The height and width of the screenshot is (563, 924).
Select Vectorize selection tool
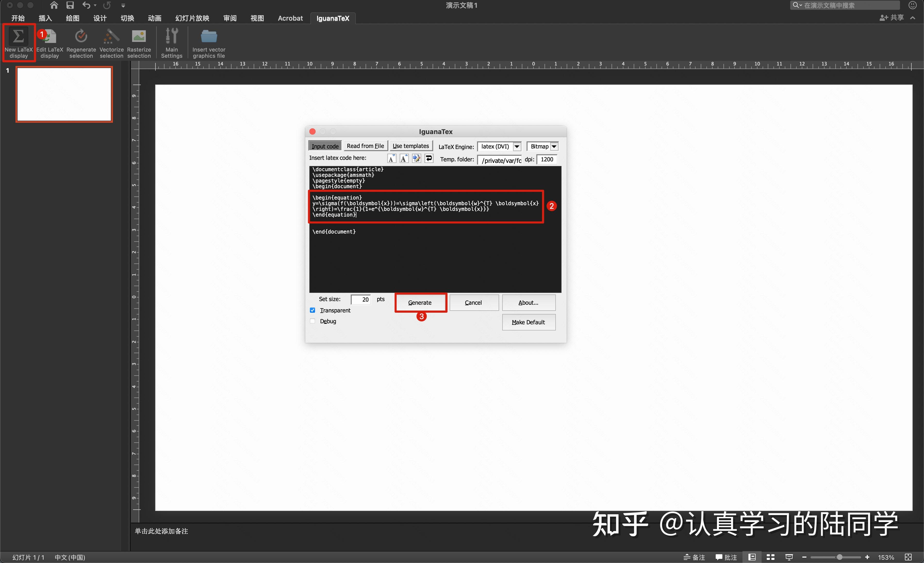click(x=111, y=42)
